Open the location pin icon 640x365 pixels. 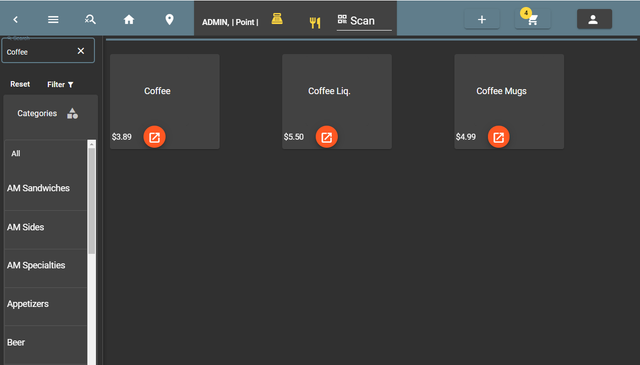(169, 19)
